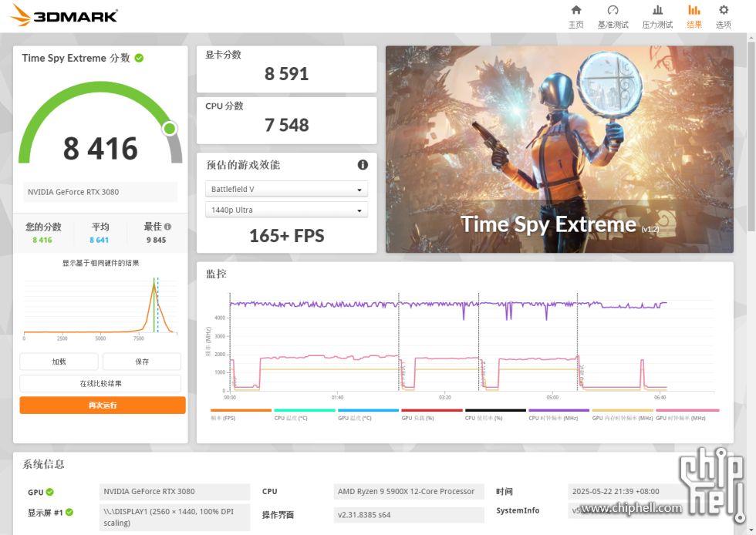Click the 显卡分数 8 591 score card

coord(286,69)
